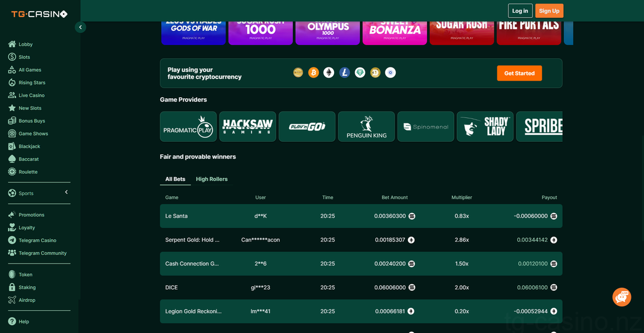
Task: Click Cash Connection game name
Action: (x=192, y=263)
